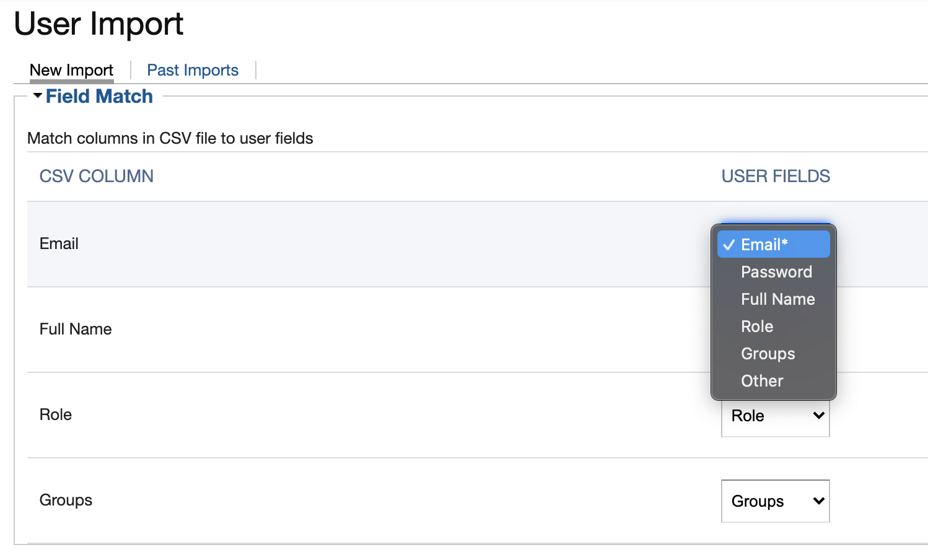Image resolution: width=928 pixels, height=560 pixels.
Task: Click the CSV COLUMN header
Action: click(x=96, y=177)
